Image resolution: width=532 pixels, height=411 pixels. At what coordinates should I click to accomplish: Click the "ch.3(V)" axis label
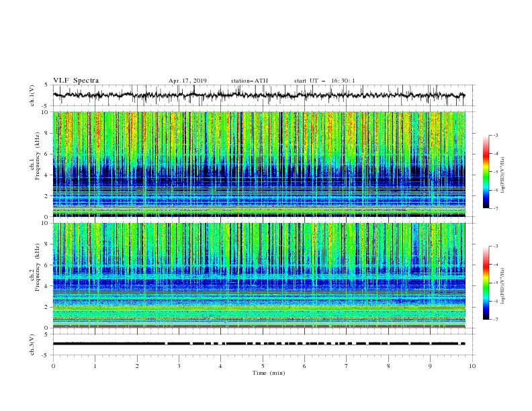(x=32, y=345)
